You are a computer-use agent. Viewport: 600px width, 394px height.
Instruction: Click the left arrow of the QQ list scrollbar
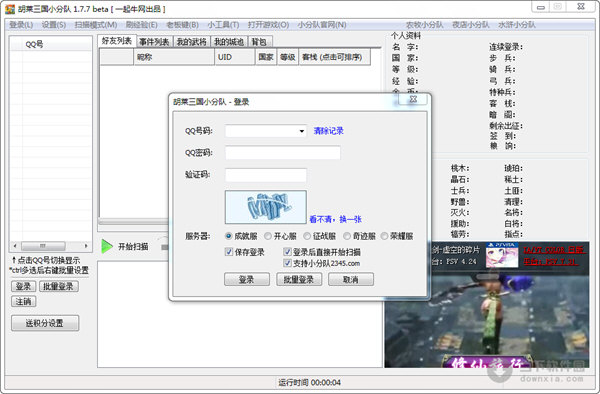(15, 246)
